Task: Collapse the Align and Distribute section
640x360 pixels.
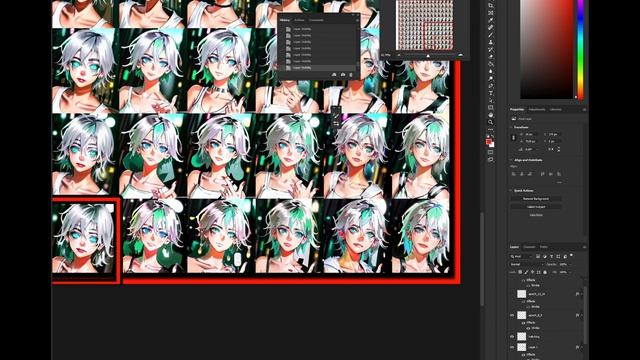Action: [x=511, y=160]
